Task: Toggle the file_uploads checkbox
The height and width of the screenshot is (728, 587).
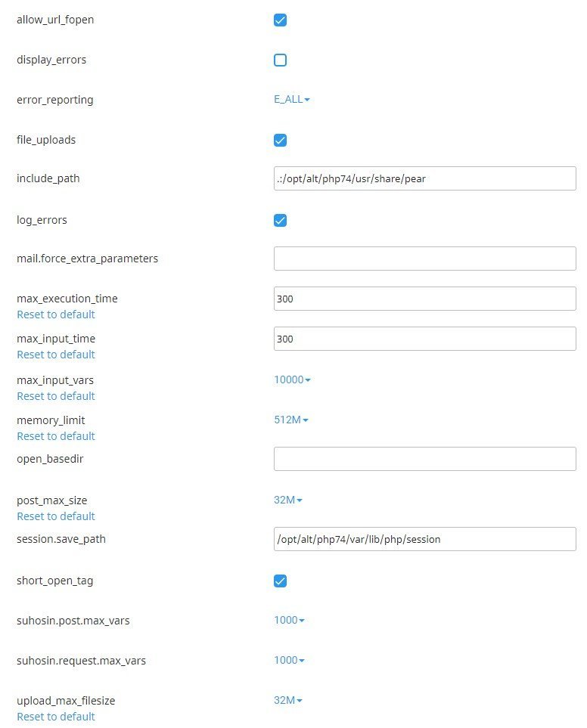Action: [280, 140]
